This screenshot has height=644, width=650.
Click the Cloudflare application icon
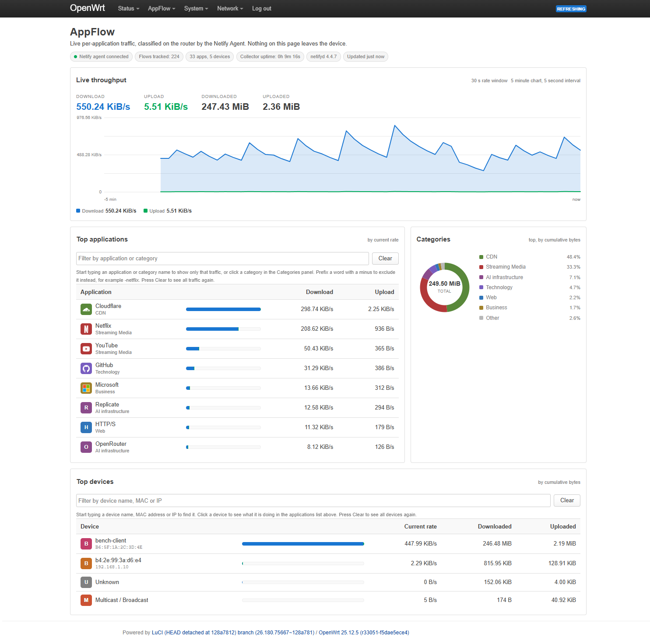point(86,309)
